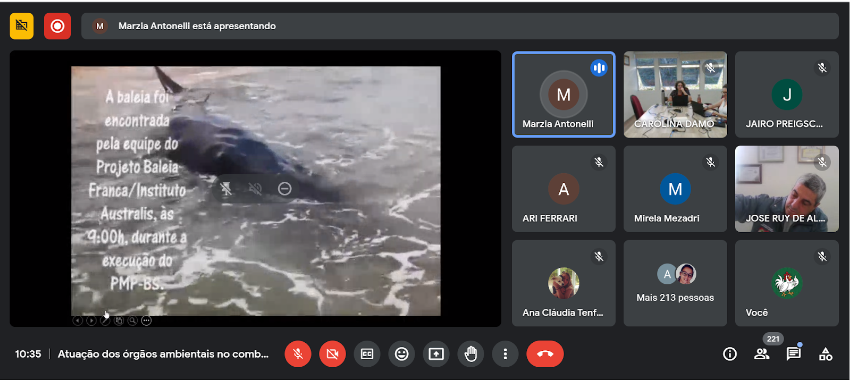Select the CAROLINA DAMO video tile
The width and height of the screenshot is (852, 380).
tap(675, 95)
